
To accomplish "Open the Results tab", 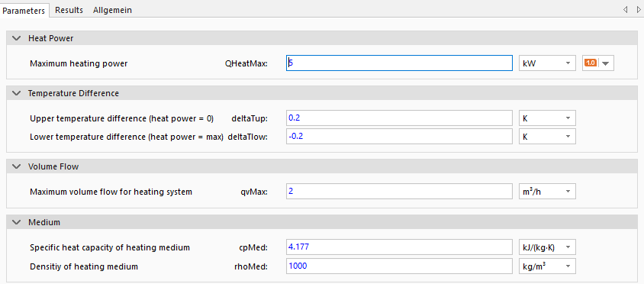I will pos(69,10).
